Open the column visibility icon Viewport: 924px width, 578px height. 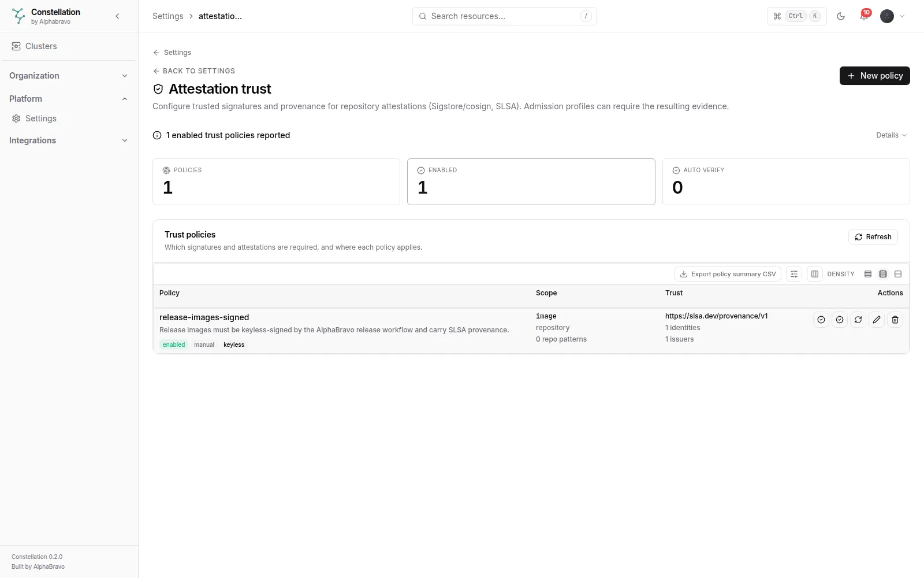(815, 274)
